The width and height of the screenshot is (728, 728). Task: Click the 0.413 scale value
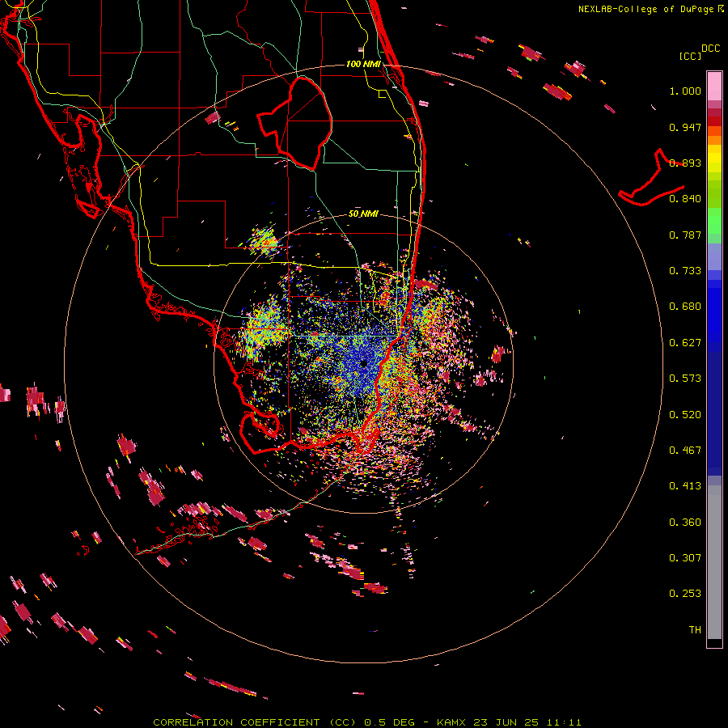685,486
